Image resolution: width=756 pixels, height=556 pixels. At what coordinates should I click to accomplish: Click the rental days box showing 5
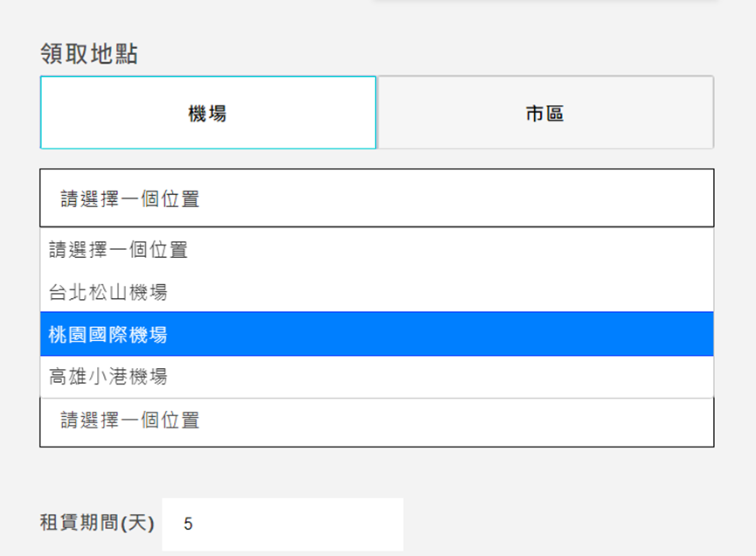tap(282, 525)
